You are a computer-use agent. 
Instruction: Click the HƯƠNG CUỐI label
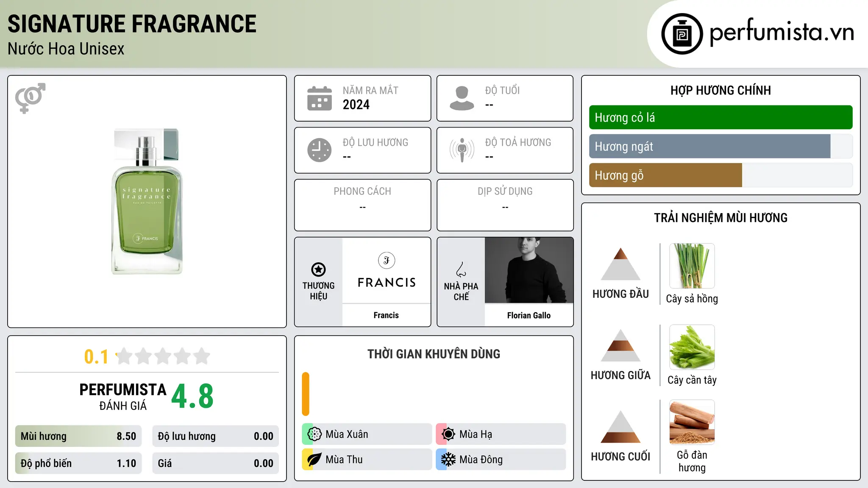(620, 457)
